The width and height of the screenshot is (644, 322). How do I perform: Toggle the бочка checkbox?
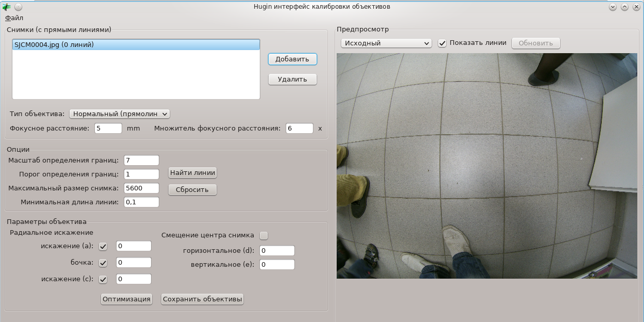coord(103,263)
